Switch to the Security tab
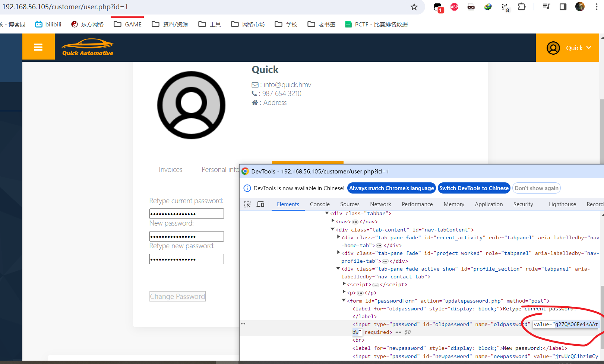604x364 pixels. [x=523, y=204]
